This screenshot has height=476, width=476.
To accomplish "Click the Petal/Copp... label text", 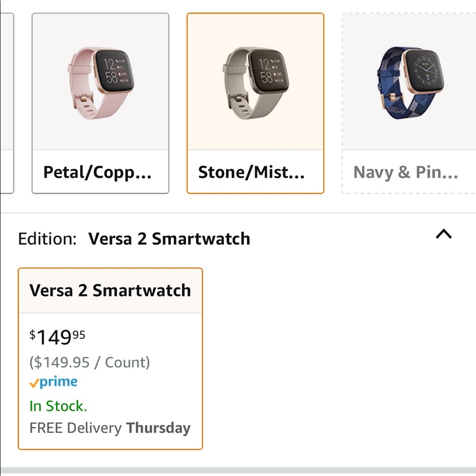I will click(98, 172).
